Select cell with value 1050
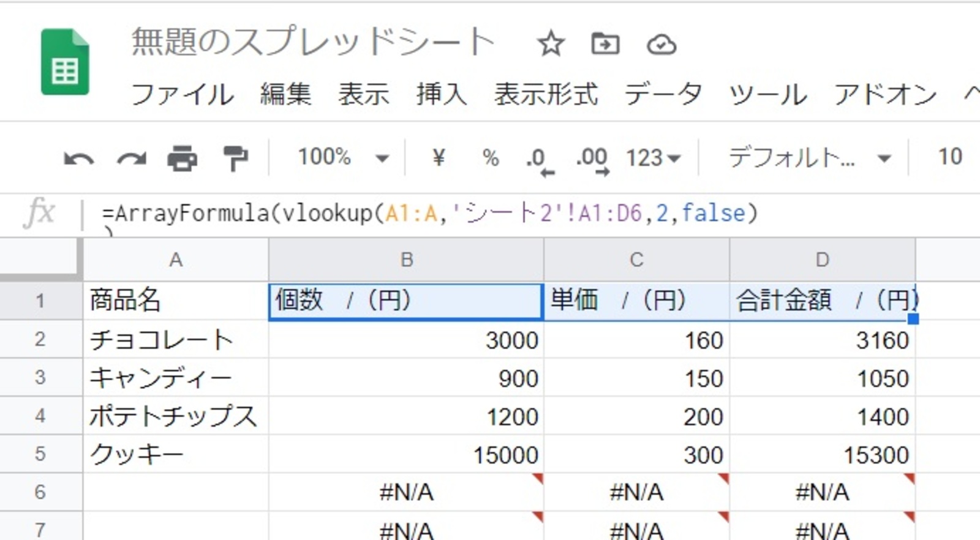980x540 pixels. coord(822,377)
